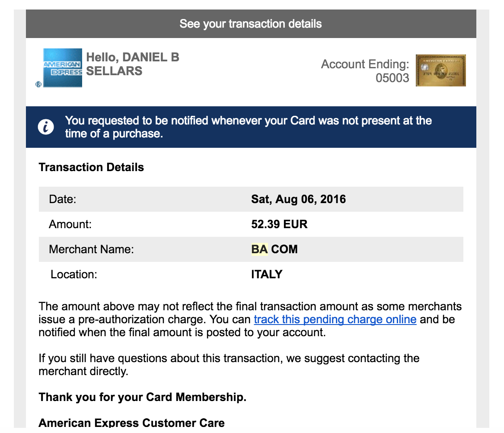Click the Transaction Details heading
This screenshot has width=504, height=433.
tap(91, 167)
